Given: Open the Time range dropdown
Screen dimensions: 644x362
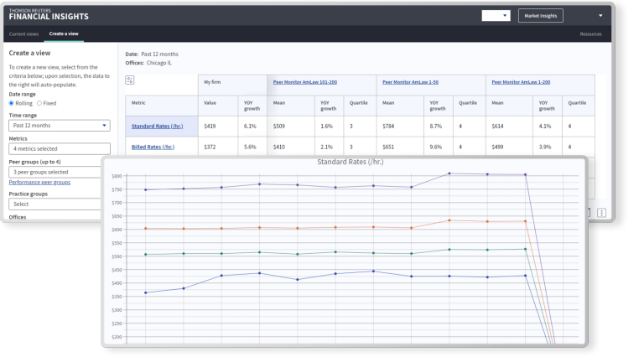Looking at the screenshot, I should pyautogui.click(x=60, y=126).
